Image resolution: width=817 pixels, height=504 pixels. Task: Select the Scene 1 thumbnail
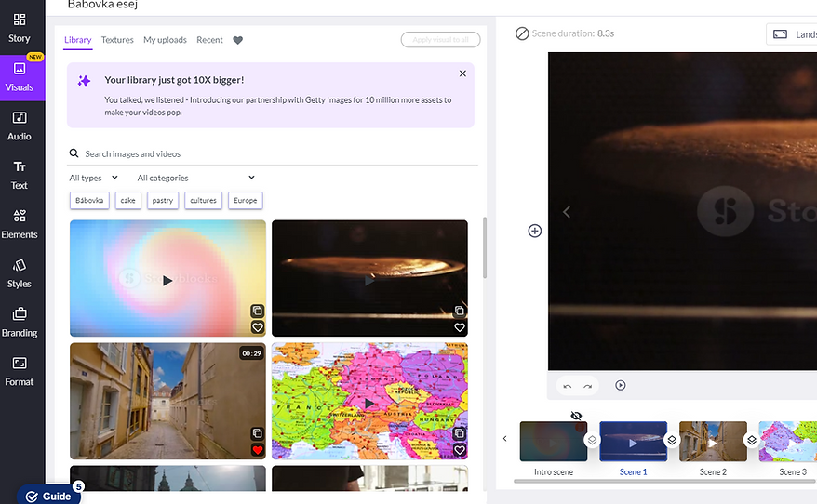pos(633,442)
